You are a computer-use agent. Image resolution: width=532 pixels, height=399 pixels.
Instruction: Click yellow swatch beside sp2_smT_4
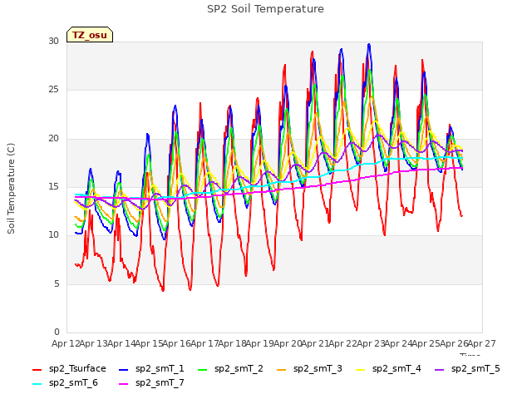360,369
